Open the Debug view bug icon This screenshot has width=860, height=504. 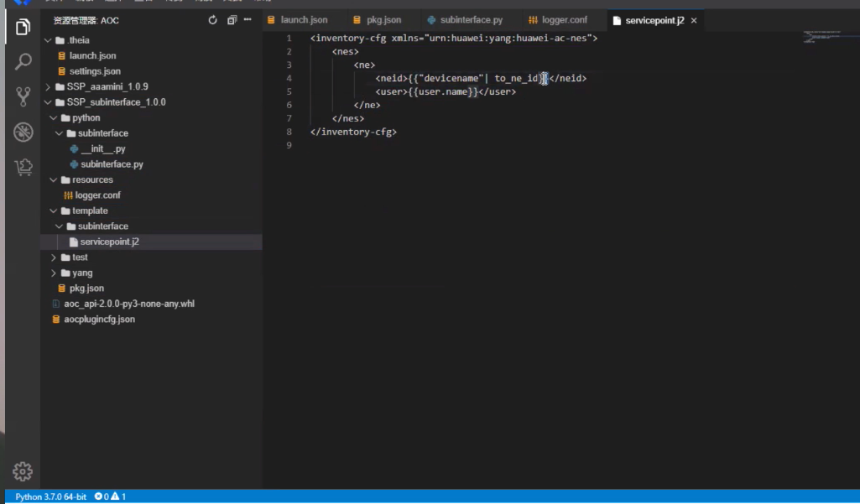[x=23, y=132]
